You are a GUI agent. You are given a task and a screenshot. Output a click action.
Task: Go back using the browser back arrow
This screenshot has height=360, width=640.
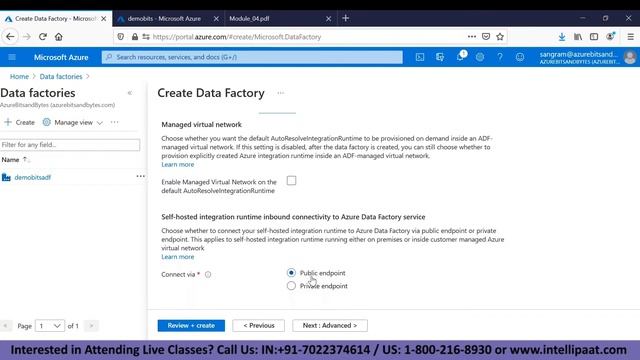pos(10,37)
